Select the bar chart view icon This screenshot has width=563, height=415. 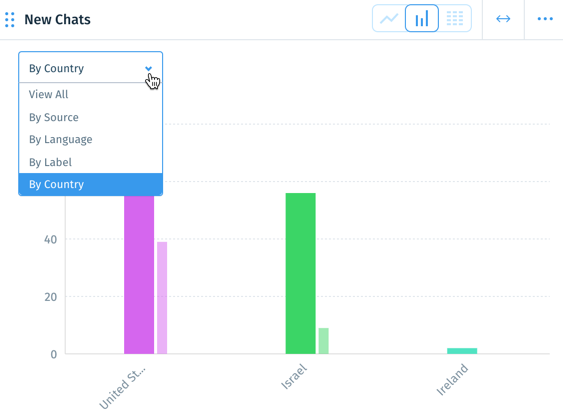(422, 18)
